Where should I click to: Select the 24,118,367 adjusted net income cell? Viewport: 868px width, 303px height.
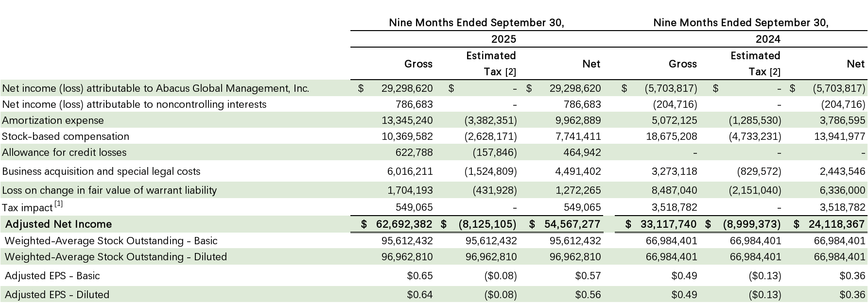tap(837, 224)
